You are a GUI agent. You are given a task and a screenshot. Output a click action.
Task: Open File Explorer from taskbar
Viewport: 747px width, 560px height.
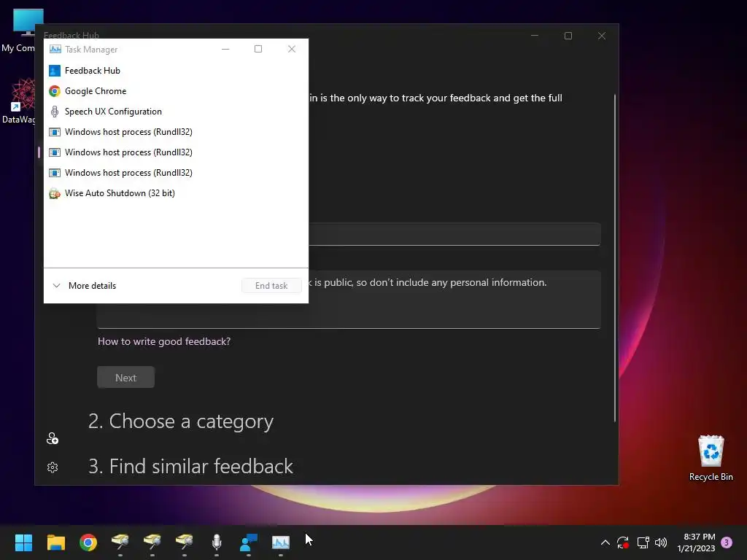55,542
